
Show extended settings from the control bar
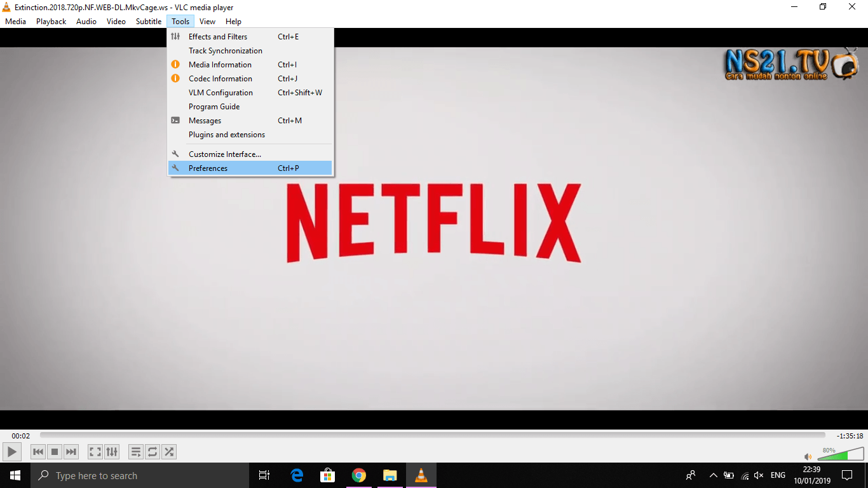coord(112,452)
